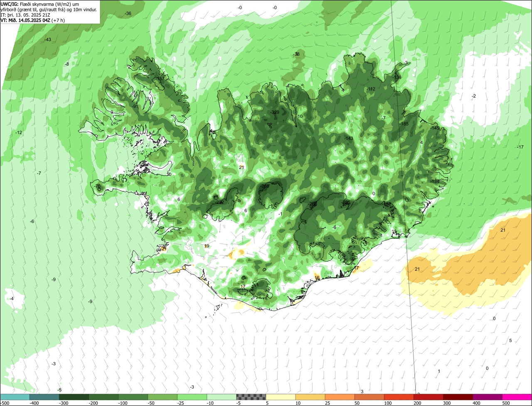The image size is (532, 406).
Task: Click the legend swatch between 400 and 500
Action: pyautogui.click(x=487, y=397)
